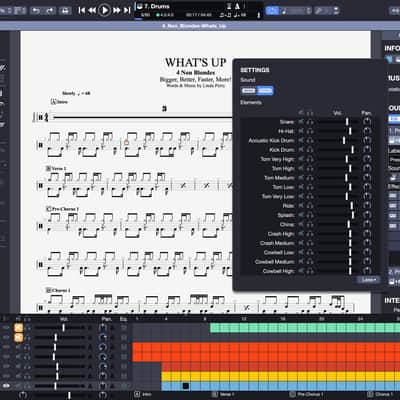Toggle the count-in hourglass icon
The width and height of the screenshot is (400, 400).
click(x=229, y=6)
